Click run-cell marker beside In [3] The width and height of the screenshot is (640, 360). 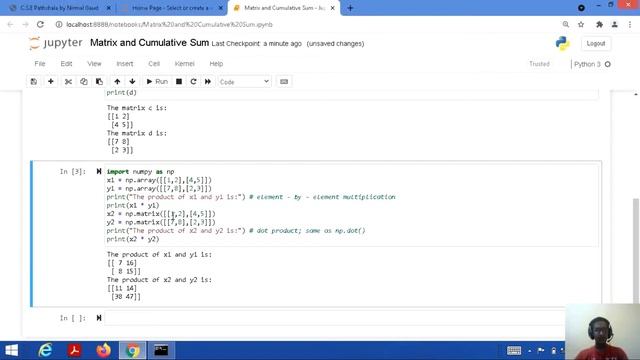click(x=99, y=171)
